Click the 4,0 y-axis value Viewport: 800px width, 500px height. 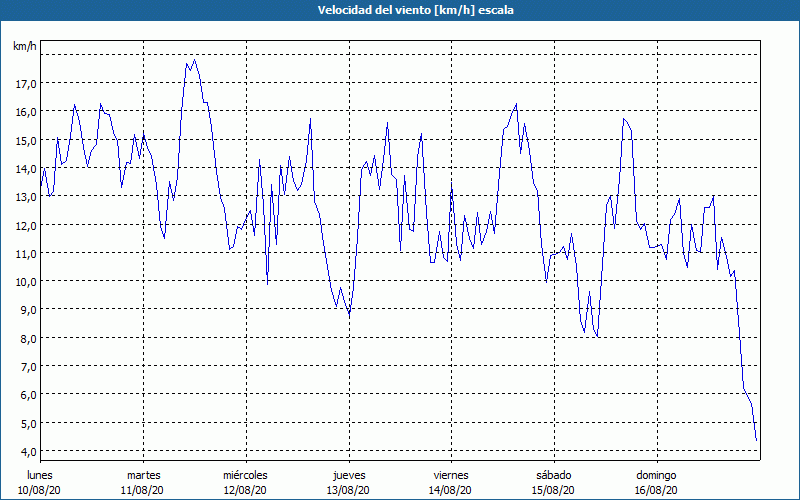(x=28, y=452)
